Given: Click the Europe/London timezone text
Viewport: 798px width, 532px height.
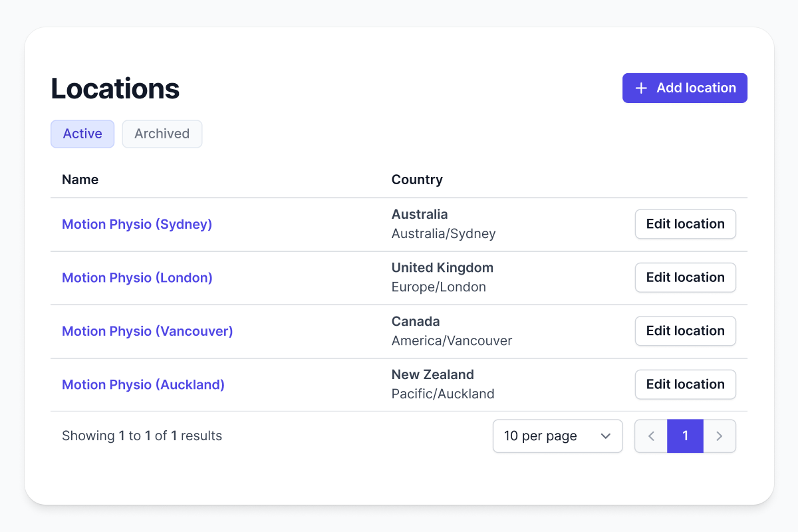Looking at the screenshot, I should tap(438, 287).
